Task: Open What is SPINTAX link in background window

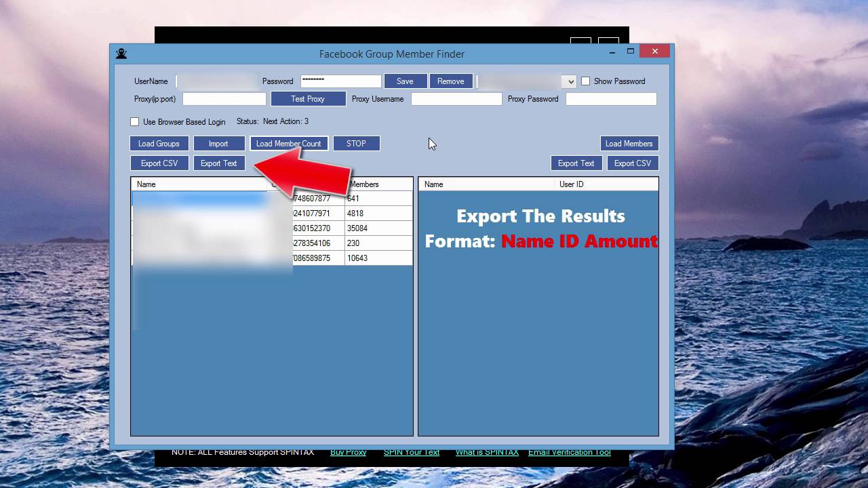Action: [x=487, y=452]
